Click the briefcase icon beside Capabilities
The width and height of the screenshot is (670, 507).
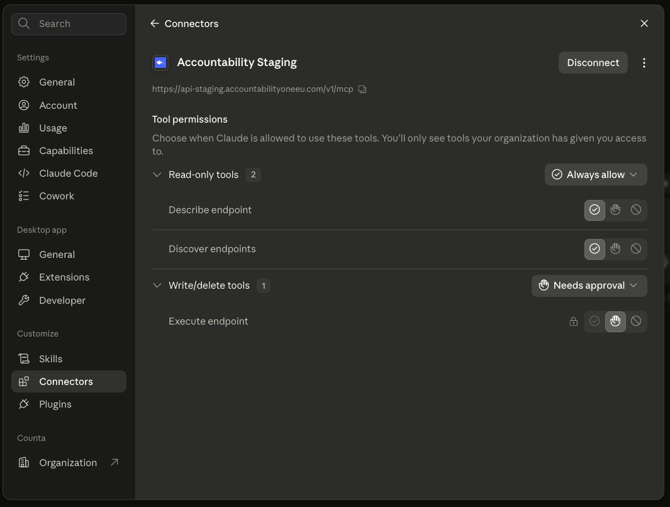tap(24, 150)
